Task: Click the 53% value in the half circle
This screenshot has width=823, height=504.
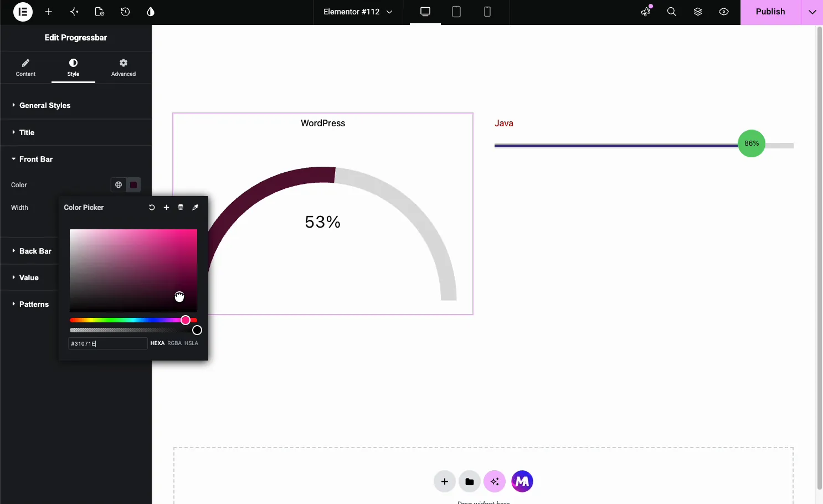Action: coord(323,222)
